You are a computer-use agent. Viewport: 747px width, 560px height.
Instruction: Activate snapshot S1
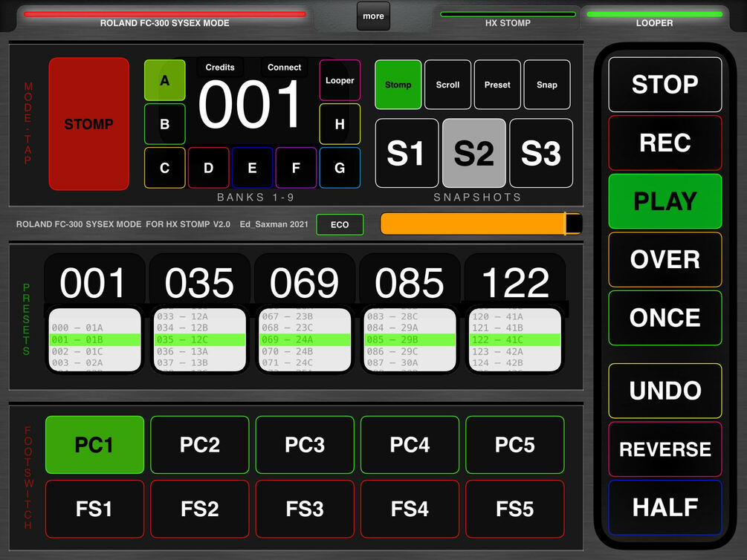click(407, 153)
